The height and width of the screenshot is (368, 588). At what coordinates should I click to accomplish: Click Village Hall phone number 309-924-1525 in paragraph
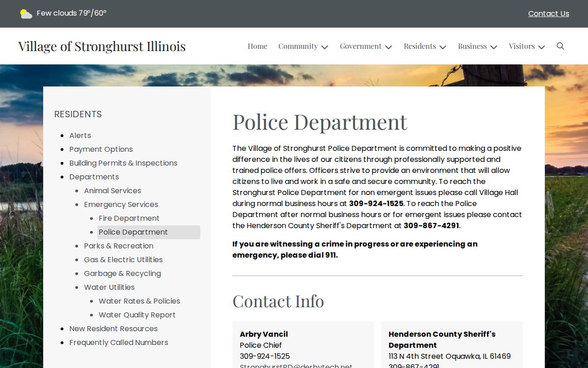376,203
